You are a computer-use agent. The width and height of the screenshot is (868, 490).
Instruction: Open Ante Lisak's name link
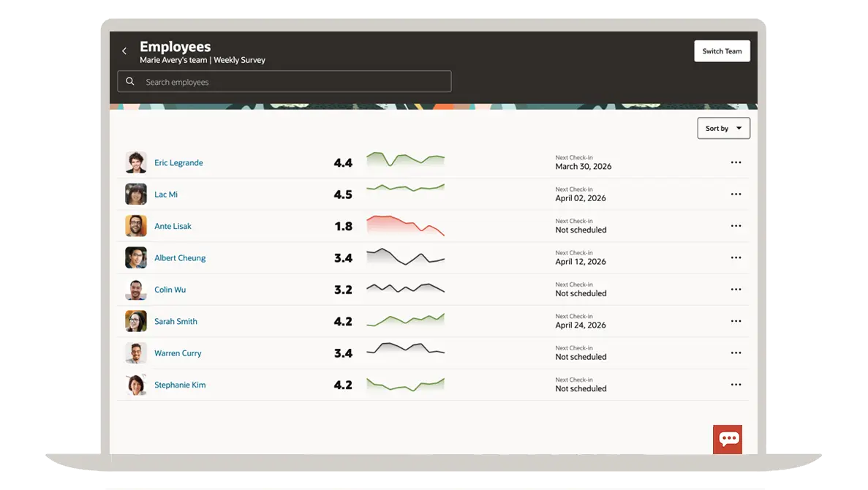(x=173, y=227)
